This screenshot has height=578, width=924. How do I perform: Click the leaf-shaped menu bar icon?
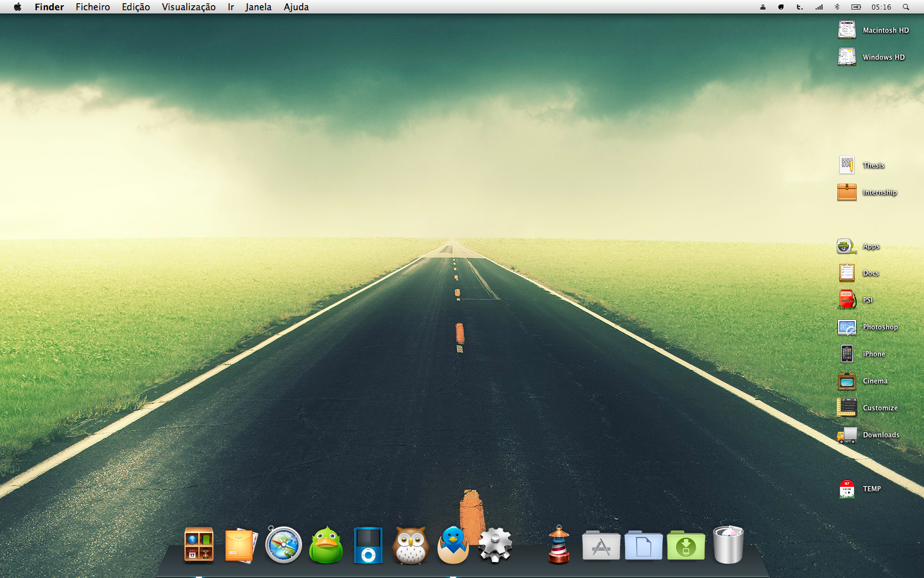coord(781,7)
